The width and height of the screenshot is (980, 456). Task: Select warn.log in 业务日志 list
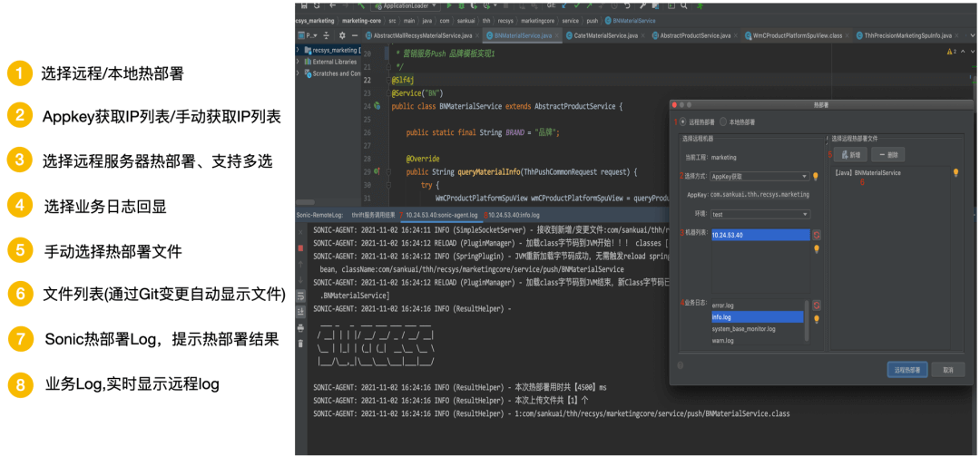pyautogui.click(x=758, y=341)
